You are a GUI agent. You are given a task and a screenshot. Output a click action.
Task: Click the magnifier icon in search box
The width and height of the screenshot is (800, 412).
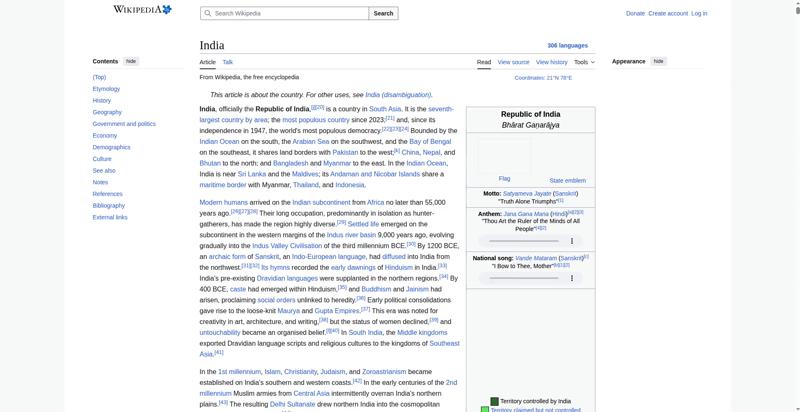click(x=208, y=14)
